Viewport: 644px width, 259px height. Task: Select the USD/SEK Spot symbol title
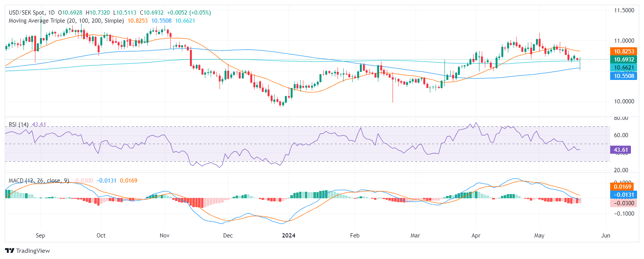[27, 13]
